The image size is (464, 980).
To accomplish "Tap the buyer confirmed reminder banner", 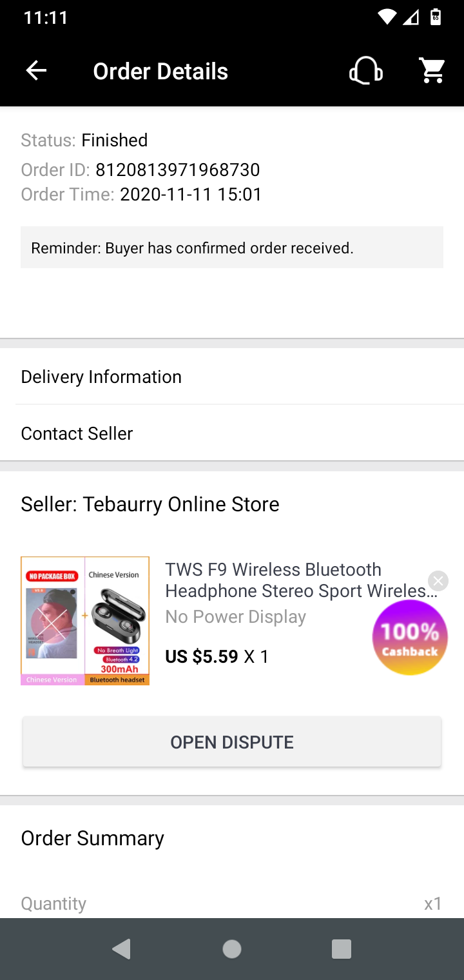I will [232, 248].
